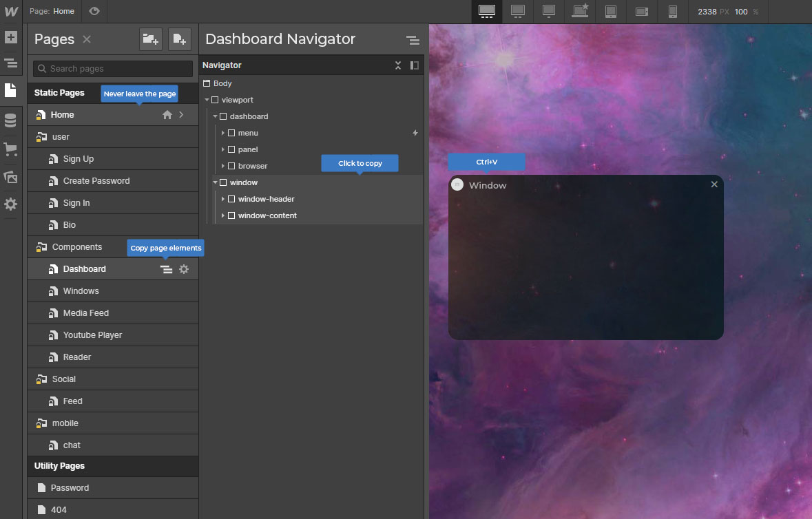The height and width of the screenshot is (519, 812).
Task: Click the 'Click to copy' button
Action: 360,163
